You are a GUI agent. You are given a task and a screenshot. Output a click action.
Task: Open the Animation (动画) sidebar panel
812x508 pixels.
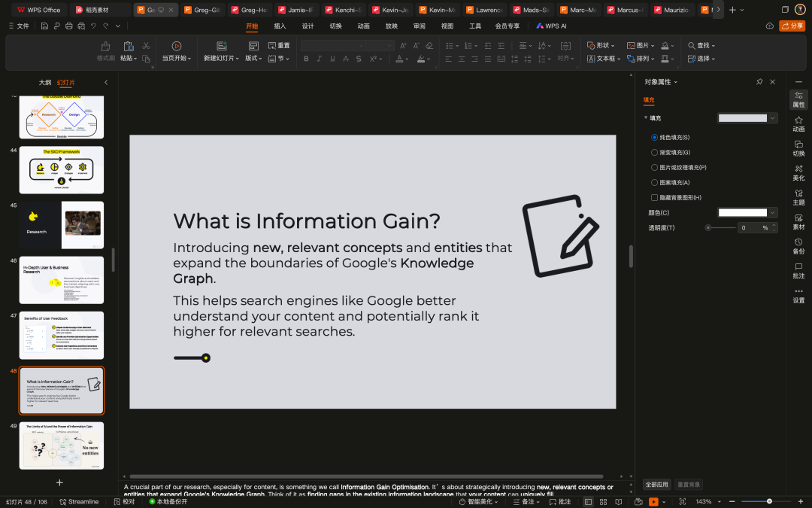tap(798, 124)
